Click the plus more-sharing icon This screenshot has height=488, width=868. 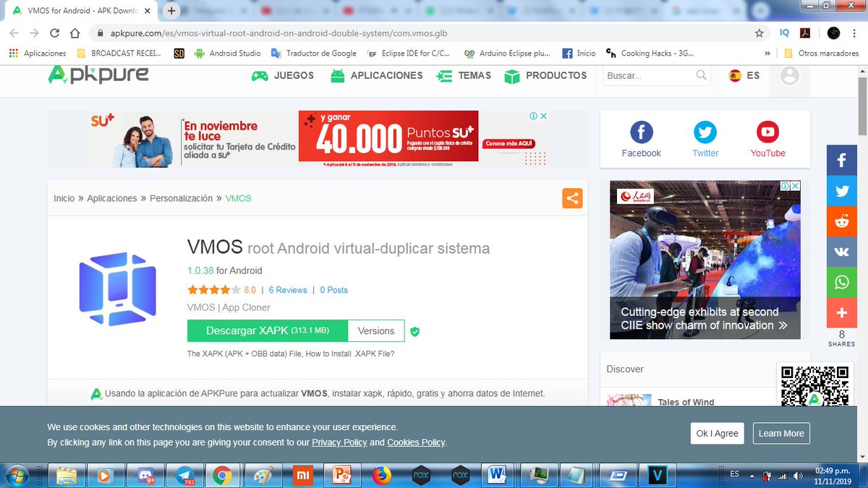842,312
